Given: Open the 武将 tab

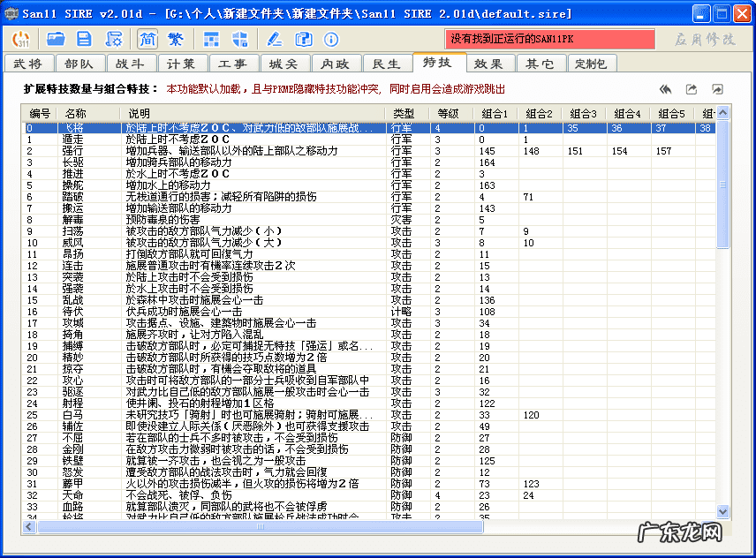Looking at the screenshot, I should pyautogui.click(x=28, y=64).
